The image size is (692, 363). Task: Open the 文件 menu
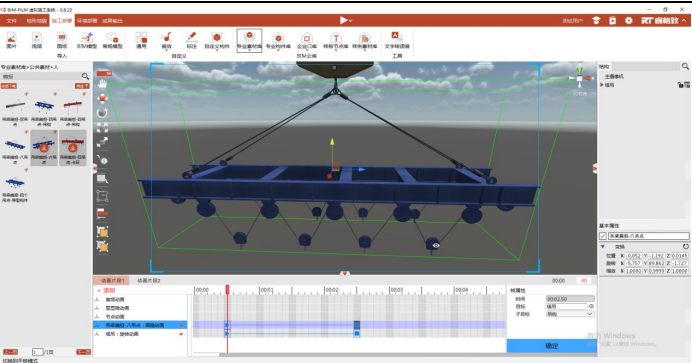[x=11, y=21]
